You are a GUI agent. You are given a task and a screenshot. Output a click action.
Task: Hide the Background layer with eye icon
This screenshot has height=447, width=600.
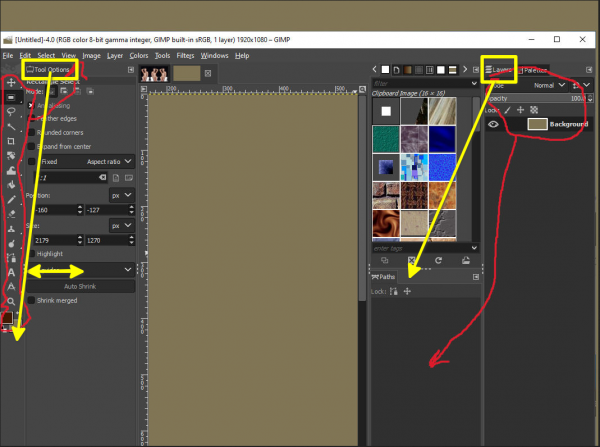click(493, 124)
